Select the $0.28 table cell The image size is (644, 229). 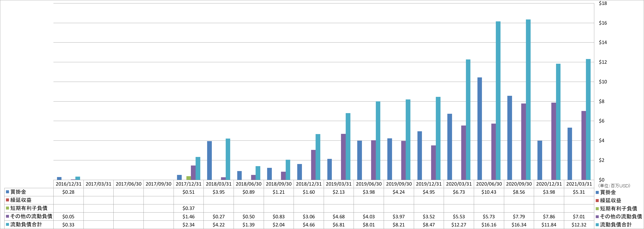[x=69, y=192]
